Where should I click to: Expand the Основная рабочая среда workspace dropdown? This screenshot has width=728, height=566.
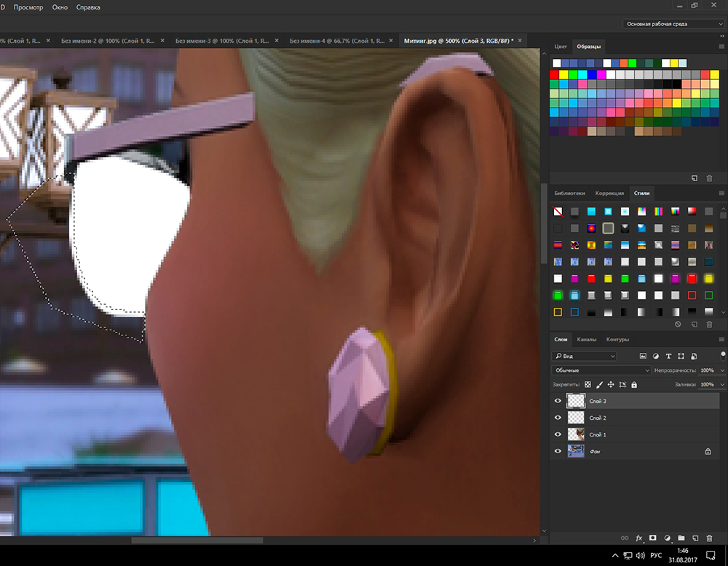[674, 23]
